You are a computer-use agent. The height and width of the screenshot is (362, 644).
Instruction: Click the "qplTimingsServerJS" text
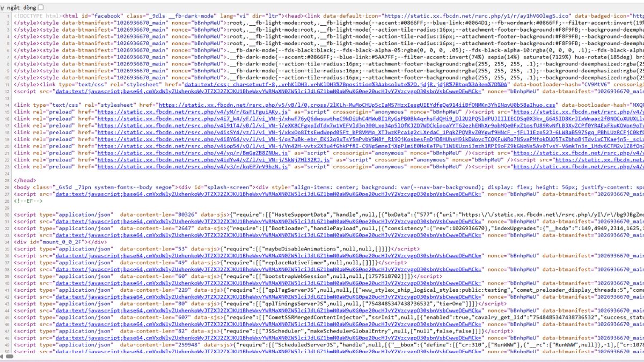pos(294,304)
